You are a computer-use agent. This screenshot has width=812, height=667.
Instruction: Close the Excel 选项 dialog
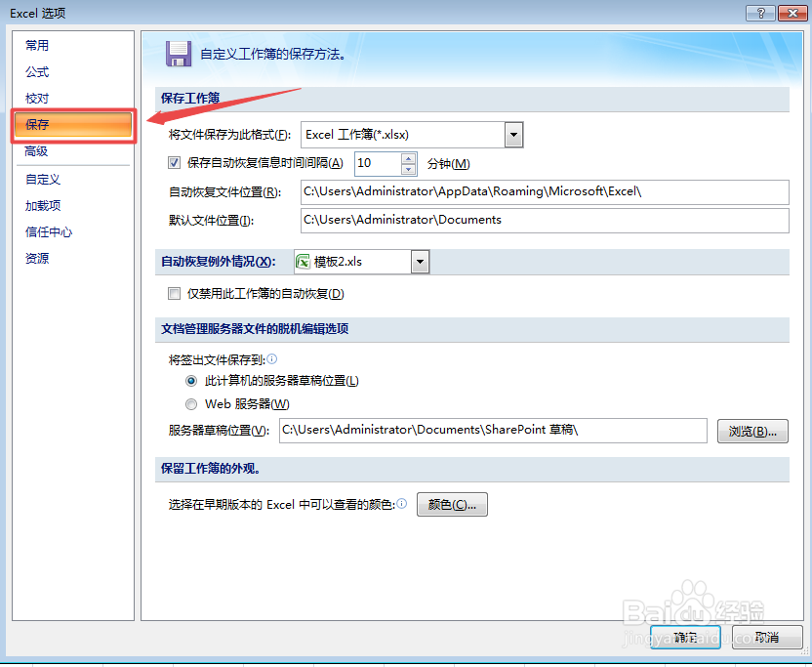coord(792,13)
